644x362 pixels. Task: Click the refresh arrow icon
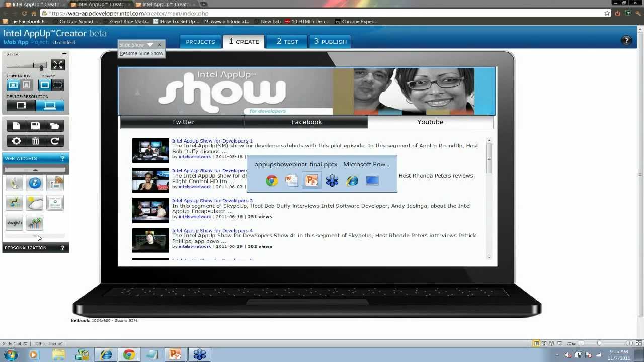54,141
